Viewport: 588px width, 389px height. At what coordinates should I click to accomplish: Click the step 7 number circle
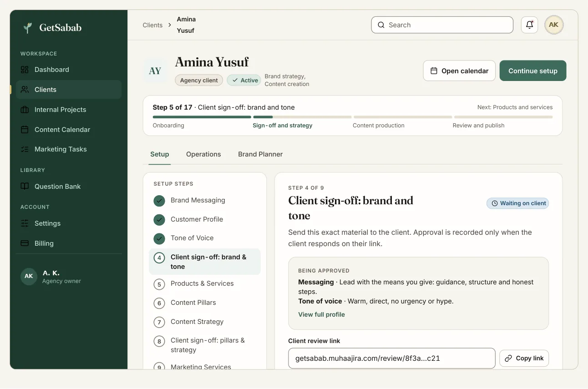coord(159,323)
